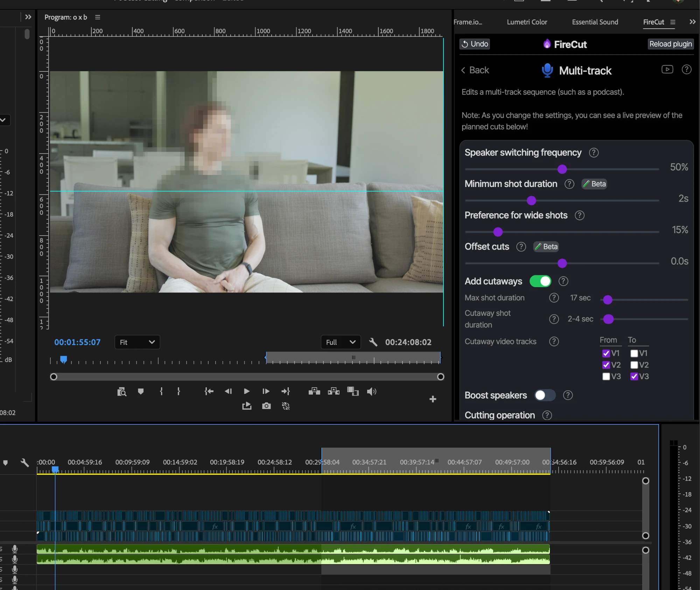
Task: Export a frame with the camera icon
Action: coord(266,406)
